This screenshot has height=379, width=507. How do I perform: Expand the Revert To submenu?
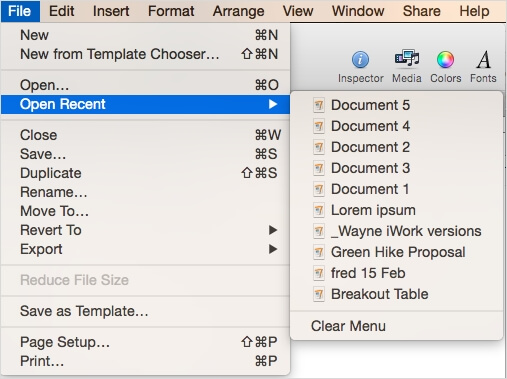(273, 230)
